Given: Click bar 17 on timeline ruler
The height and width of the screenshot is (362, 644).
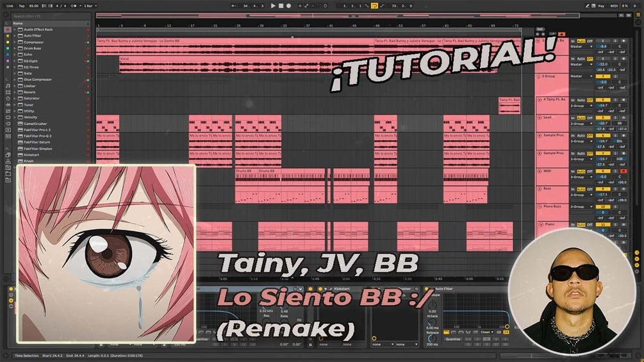Looking at the screenshot, I should [192, 26].
